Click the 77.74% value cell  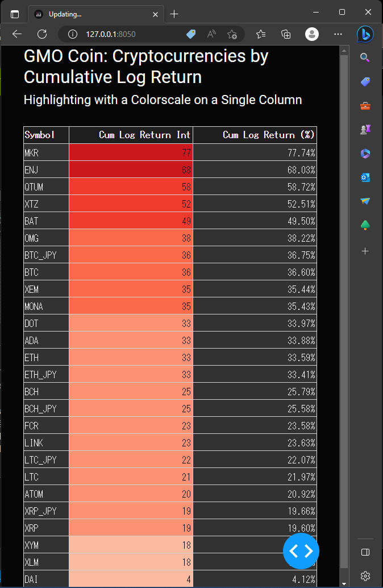(255, 152)
